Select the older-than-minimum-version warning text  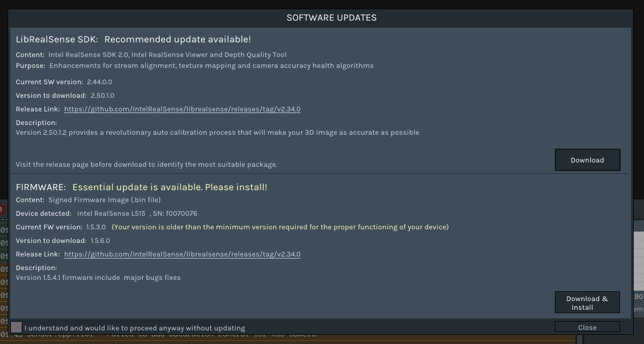click(280, 227)
